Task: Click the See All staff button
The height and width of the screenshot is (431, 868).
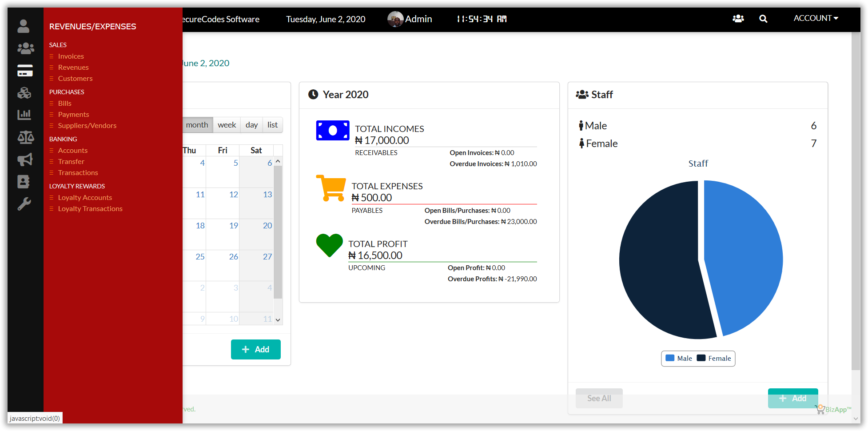Action: (599, 398)
